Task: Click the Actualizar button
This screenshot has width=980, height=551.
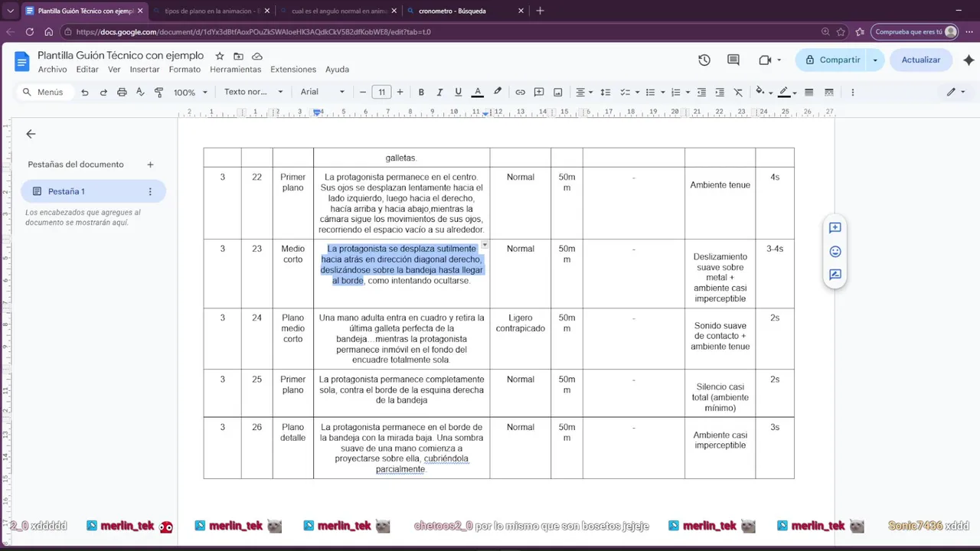Action: (x=920, y=60)
